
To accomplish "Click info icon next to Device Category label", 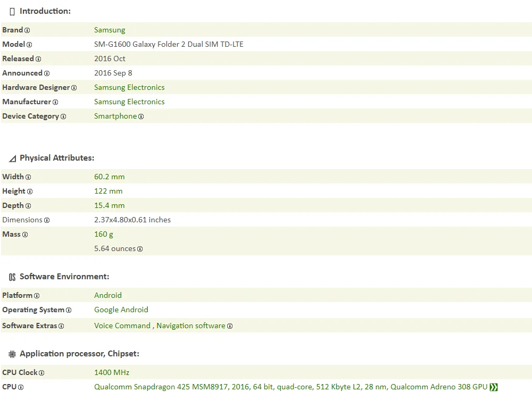I will click(x=63, y=116).
